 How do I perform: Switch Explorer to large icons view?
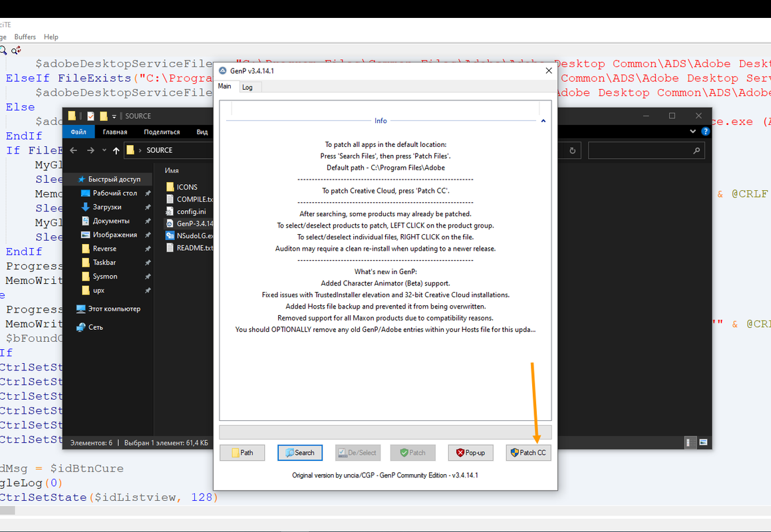(x=703, y=442)
